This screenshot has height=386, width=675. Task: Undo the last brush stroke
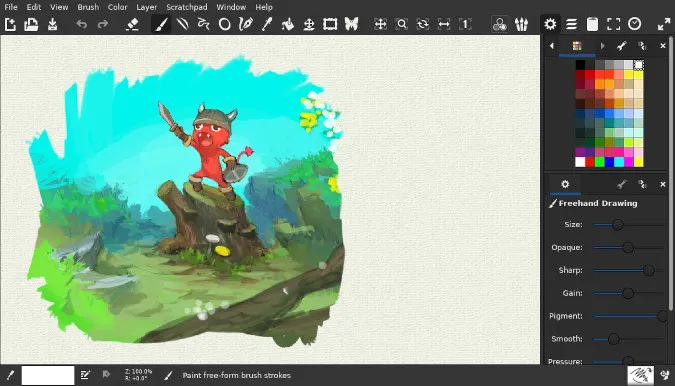coord(81,25)
